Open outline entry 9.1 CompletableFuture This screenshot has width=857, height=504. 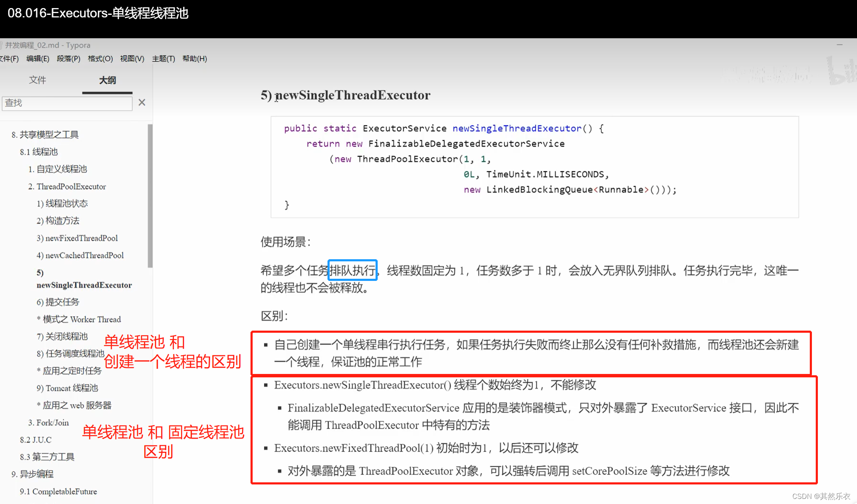(58, 492)
